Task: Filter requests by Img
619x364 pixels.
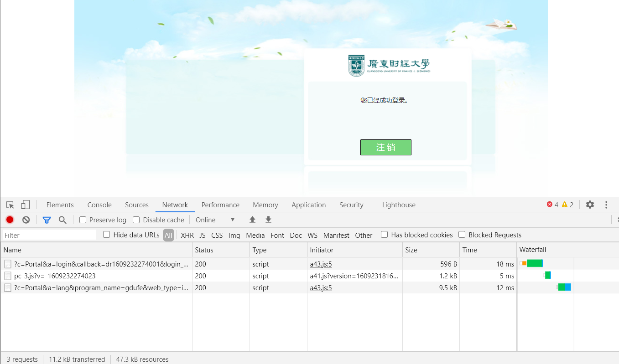Action: point(234,236)
